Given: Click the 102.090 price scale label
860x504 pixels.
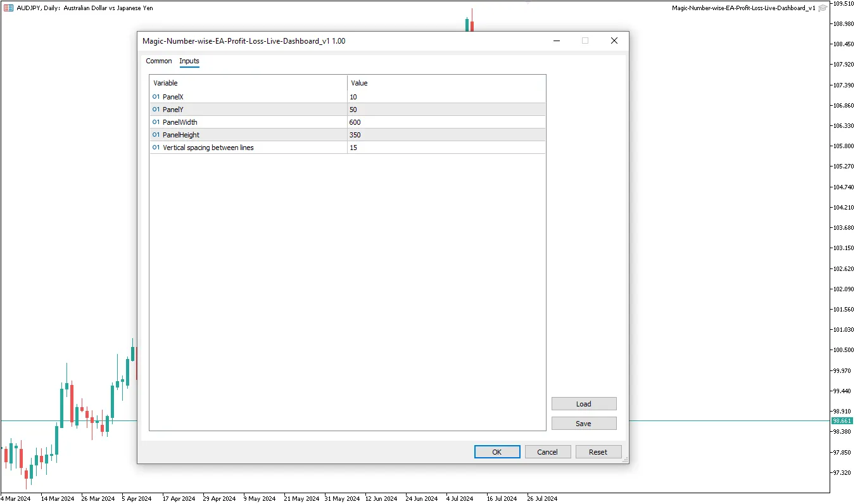Looking at the screenshot, I should pyautogui.click(x=843, y=289).
